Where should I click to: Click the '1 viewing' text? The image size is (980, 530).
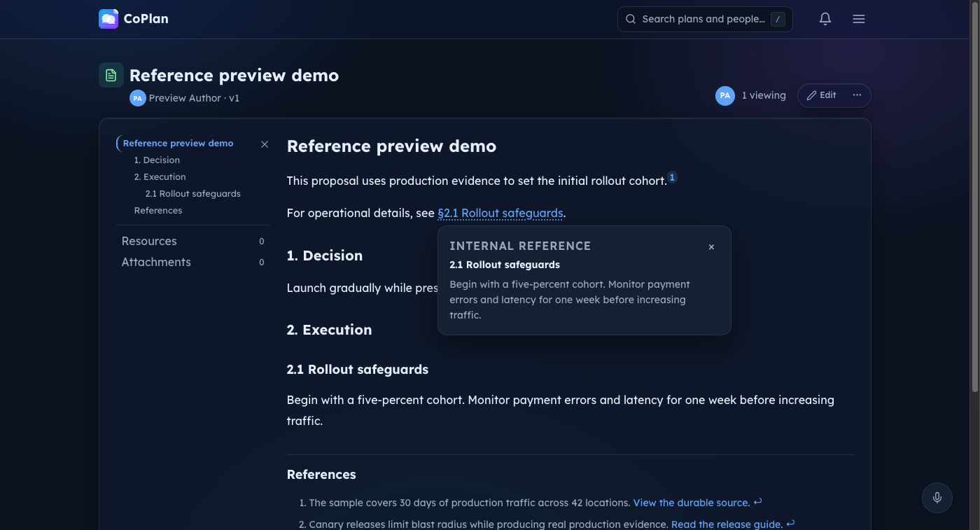(764, 95)
